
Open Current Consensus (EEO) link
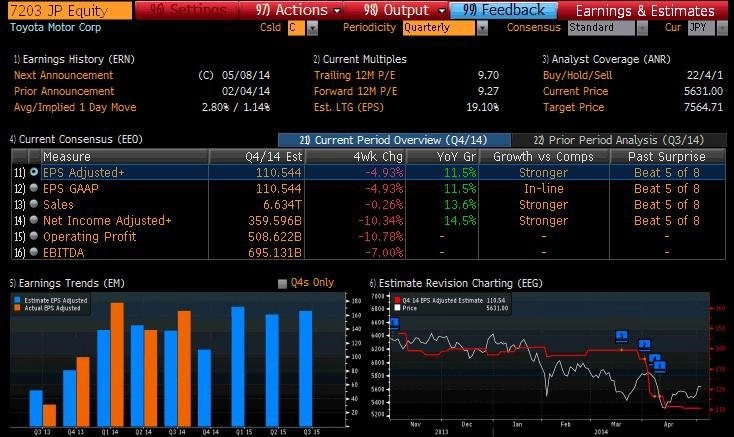(76, 139)
